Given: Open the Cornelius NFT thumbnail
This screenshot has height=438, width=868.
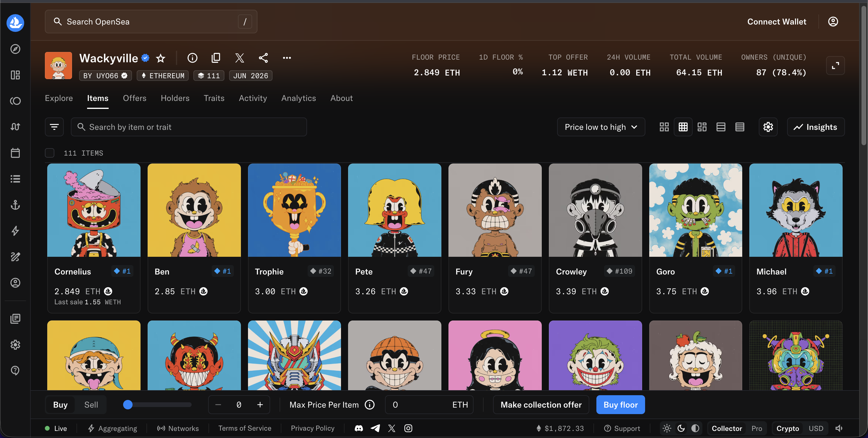Looking at the screenshot, I should (94, 210).
